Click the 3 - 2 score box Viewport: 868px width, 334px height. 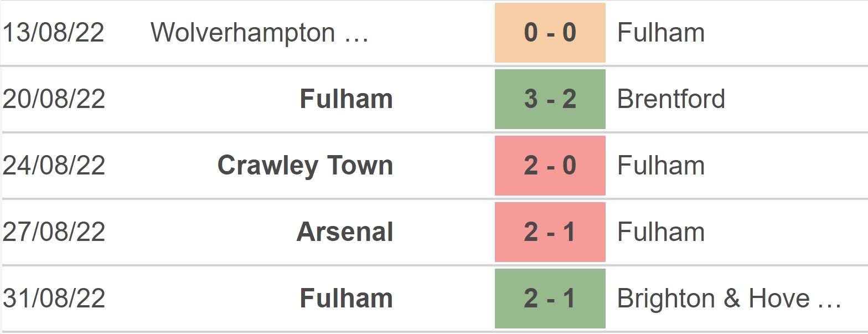pyautogui.click(x=550, y=99)
